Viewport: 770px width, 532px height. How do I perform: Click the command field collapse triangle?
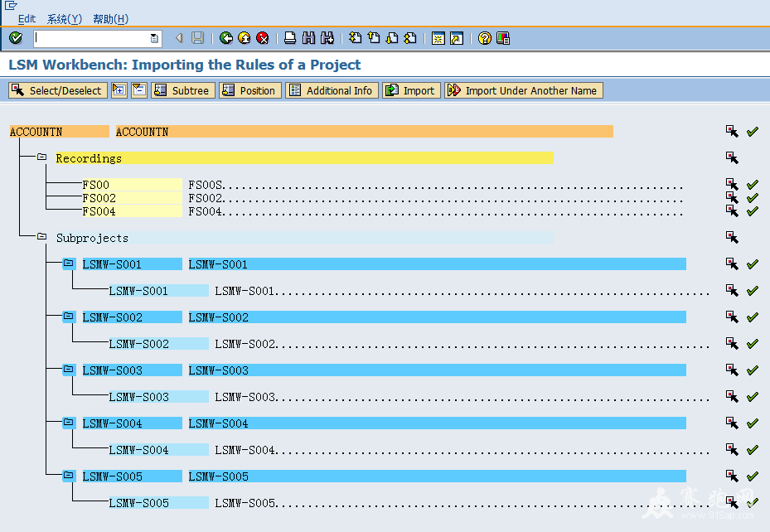[179, 38]
